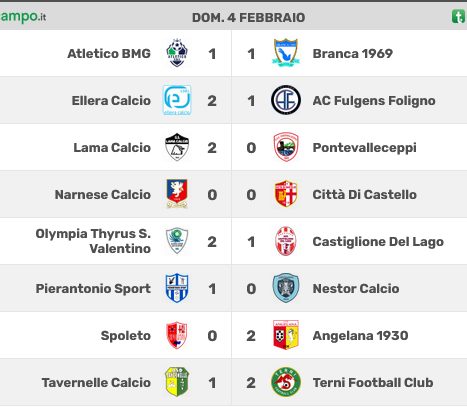467x411 pixels.
Task: Click the site logo in header
Action: 23,17
